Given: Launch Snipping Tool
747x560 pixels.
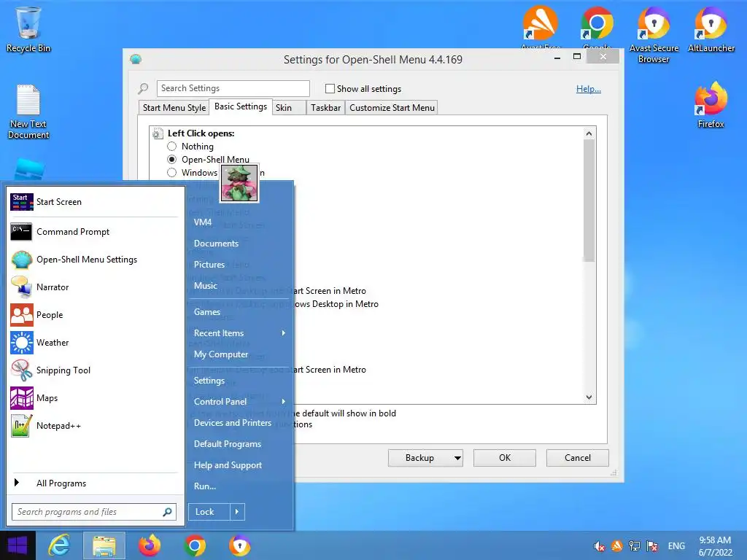Looking at the screenshot, I should 94,370.
